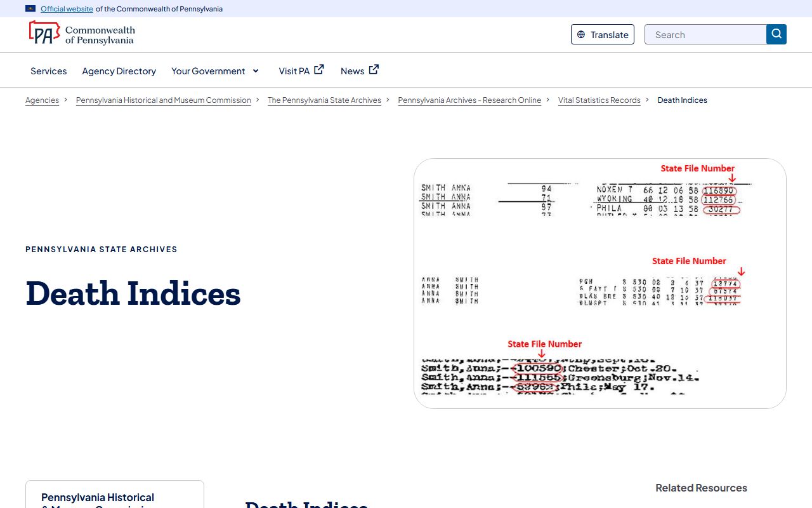Open the Translate button
Screen dimensions: 812x508
coord(603,34)
